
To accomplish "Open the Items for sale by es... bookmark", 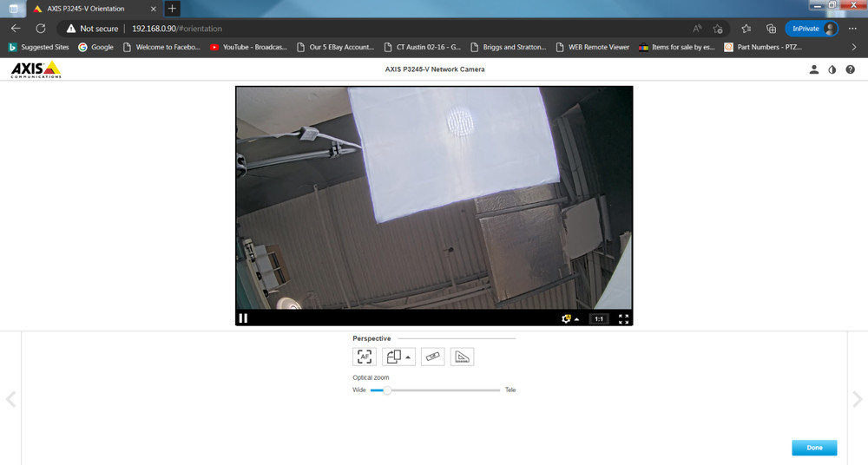I will [677, 47].
